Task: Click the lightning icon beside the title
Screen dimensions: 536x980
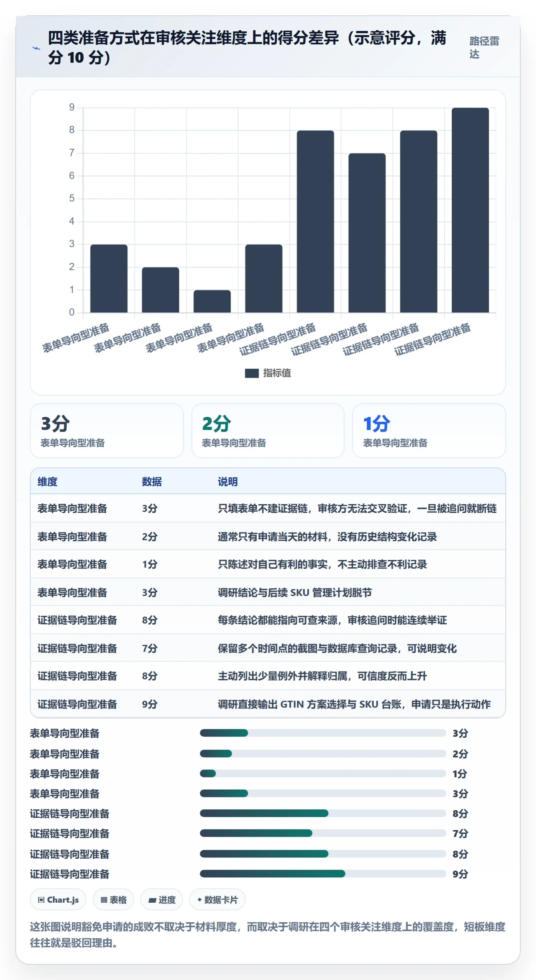Action: point(36,48)
